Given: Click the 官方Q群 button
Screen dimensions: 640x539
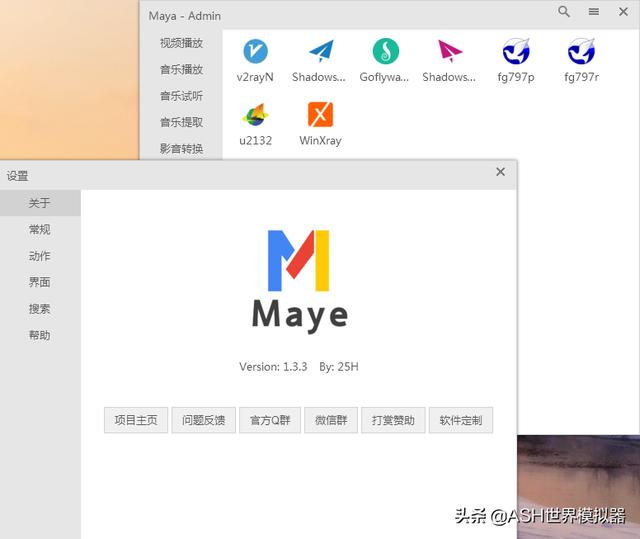Looking at the screenshot, I should click(270, 420).
